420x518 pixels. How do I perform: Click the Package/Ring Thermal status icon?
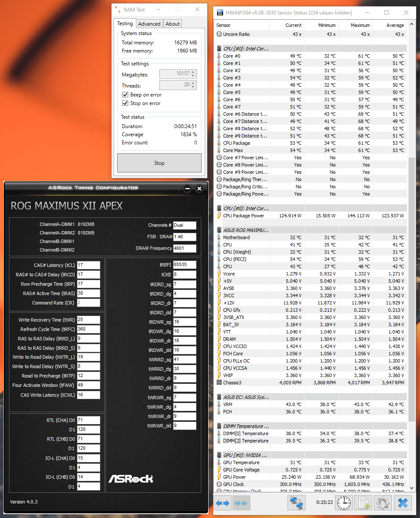pos(219,179)
